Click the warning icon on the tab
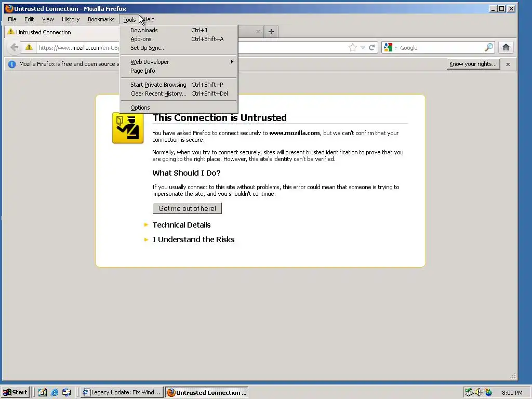 tap(11, 32)
